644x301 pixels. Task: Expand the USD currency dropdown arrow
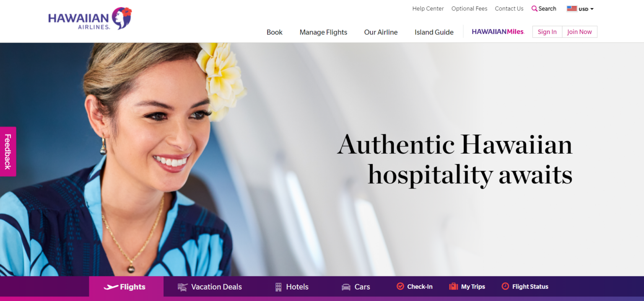click(592, 9)
